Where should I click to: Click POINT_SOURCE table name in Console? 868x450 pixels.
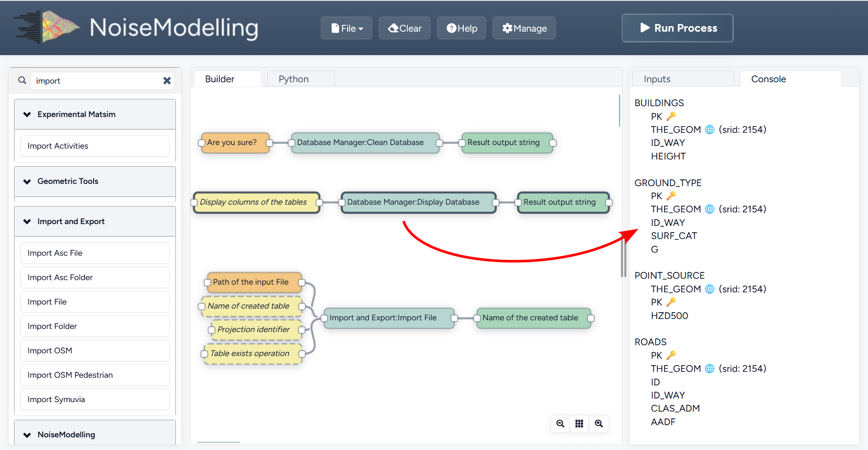coord(670,276)
